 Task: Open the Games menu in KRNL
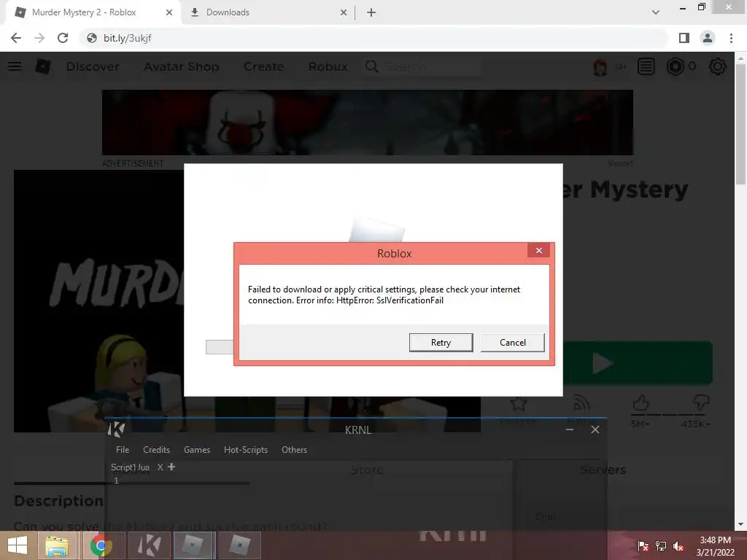[197, 449]
